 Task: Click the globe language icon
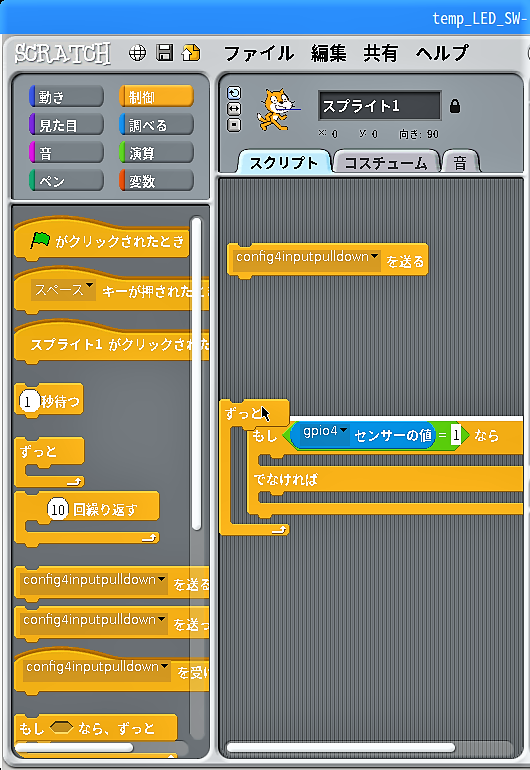137,53
